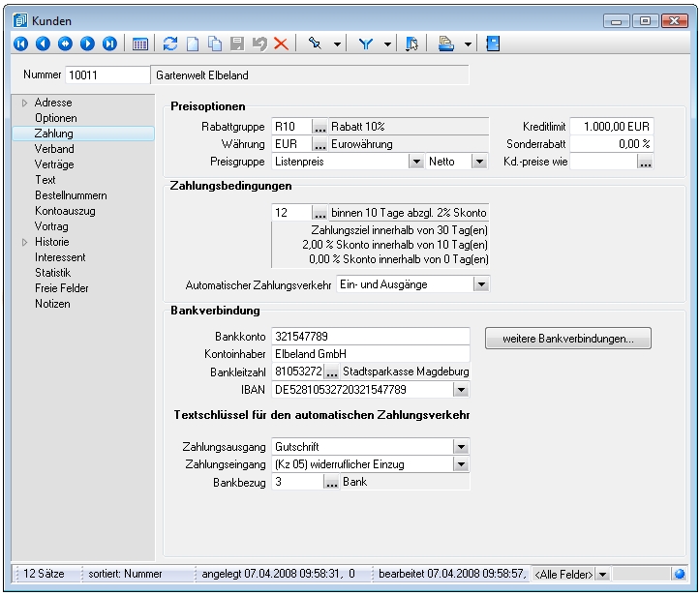Expand the IBAN dropdown list

coord(461,390)
